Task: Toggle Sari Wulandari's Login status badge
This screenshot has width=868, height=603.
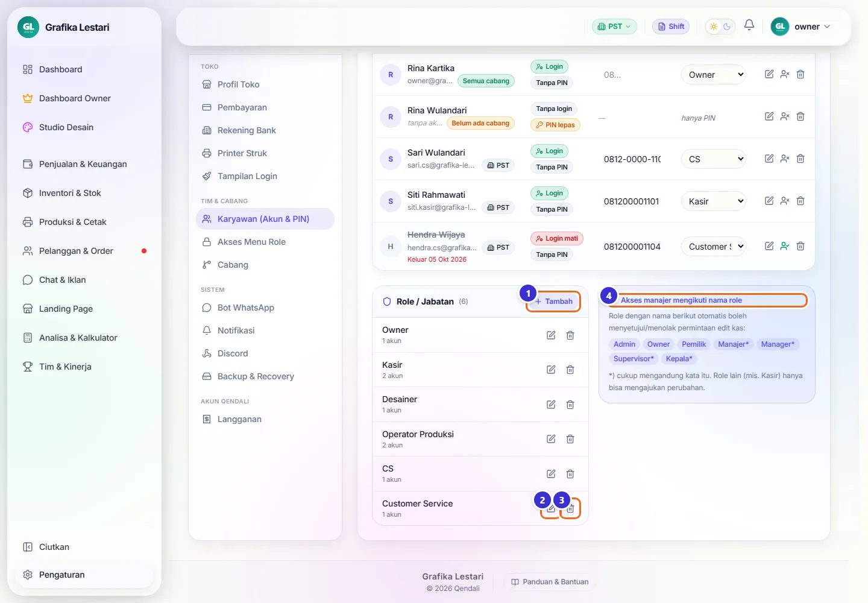Action: pos(549,151)
